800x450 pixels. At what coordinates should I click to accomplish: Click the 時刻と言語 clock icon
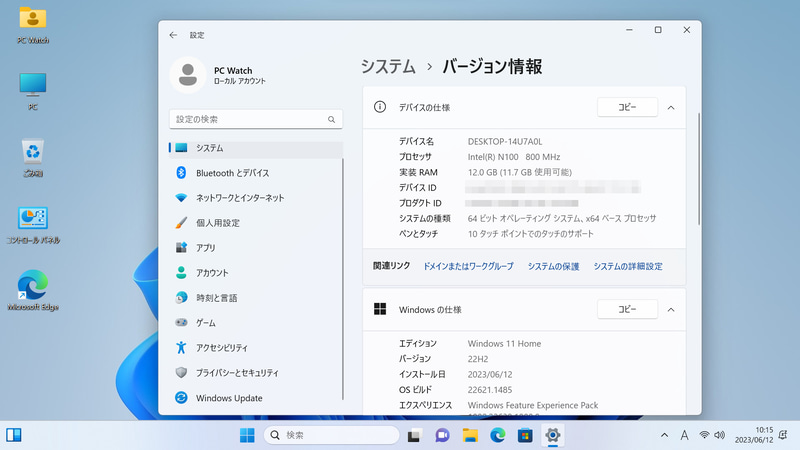tap(181, 297)
